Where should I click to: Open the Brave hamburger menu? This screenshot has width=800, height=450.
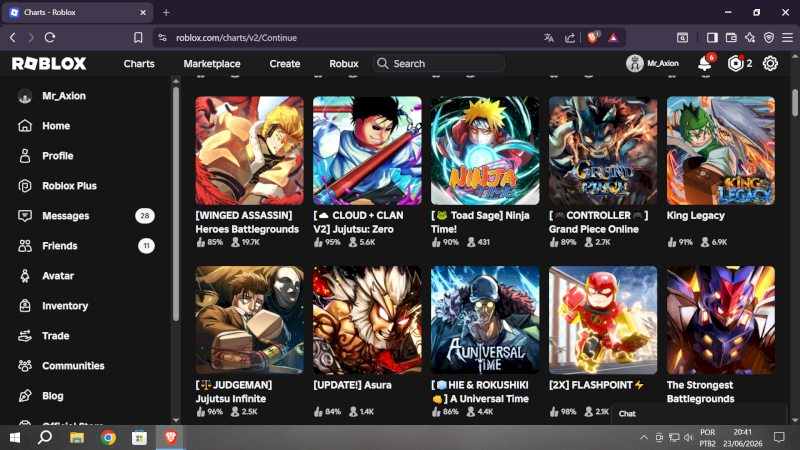point(788,38)
